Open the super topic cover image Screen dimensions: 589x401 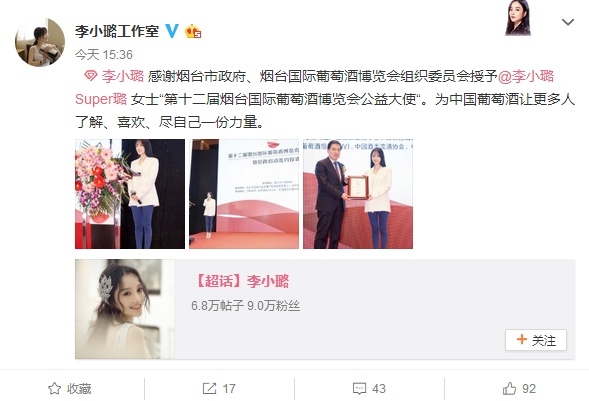(x=125, y=309)
